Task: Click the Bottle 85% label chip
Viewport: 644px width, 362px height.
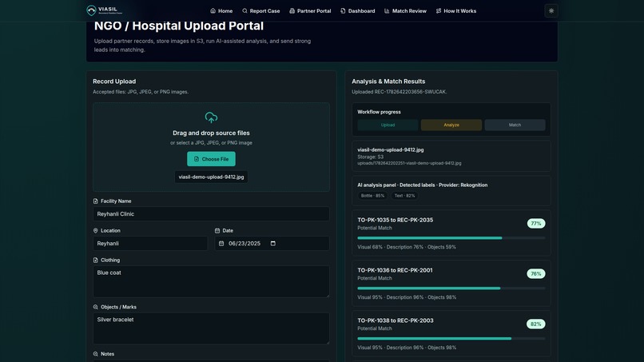Action: tap(372, 196)
